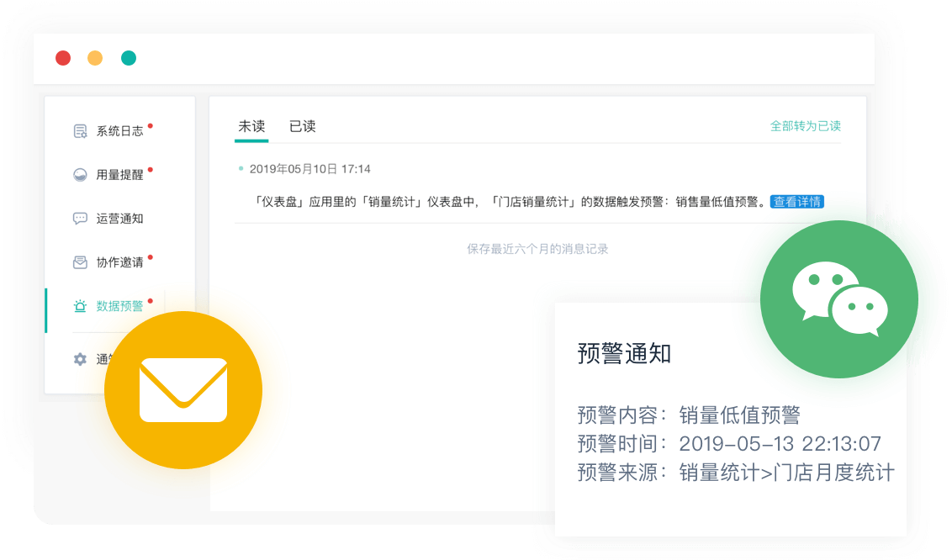The width and height of the screenshot is (952, 560).
Task: Click the green maximize window dot
Action: 129,58
